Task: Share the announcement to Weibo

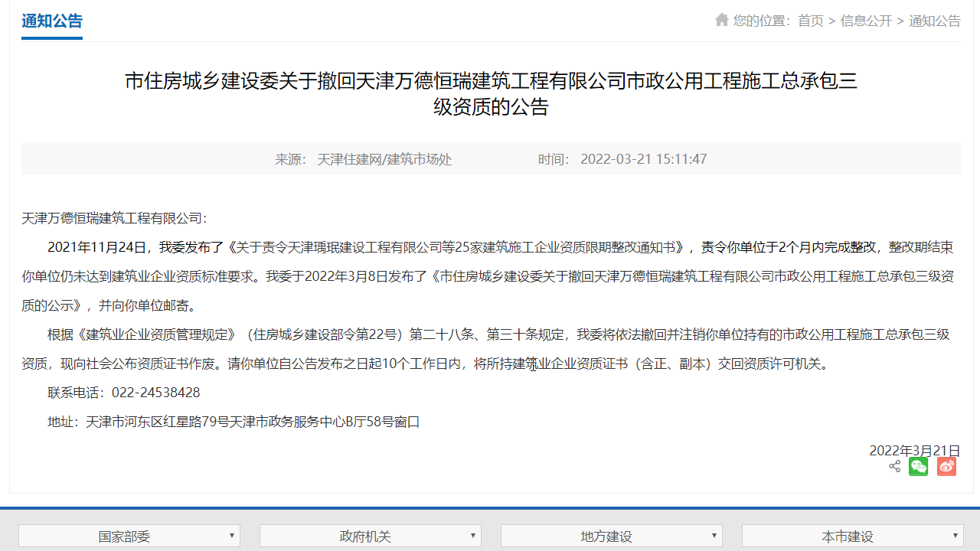Action: click(x=946, y=466)
